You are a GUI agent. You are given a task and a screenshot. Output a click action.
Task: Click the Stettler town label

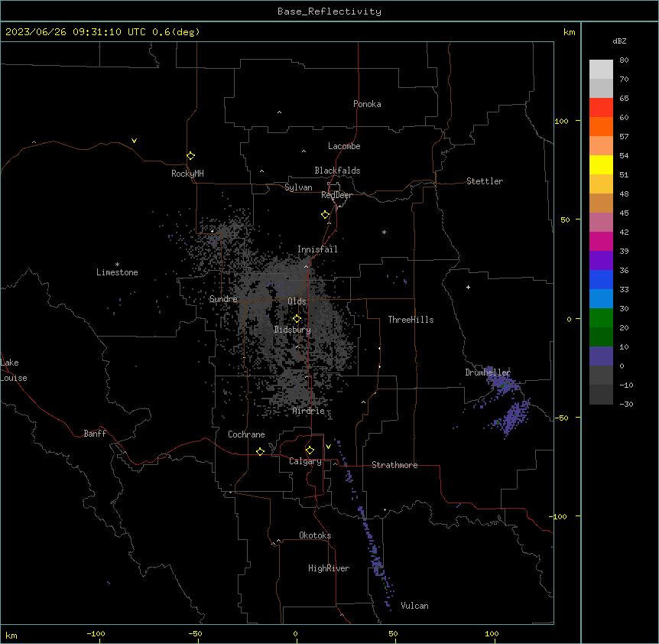point(485,181)
